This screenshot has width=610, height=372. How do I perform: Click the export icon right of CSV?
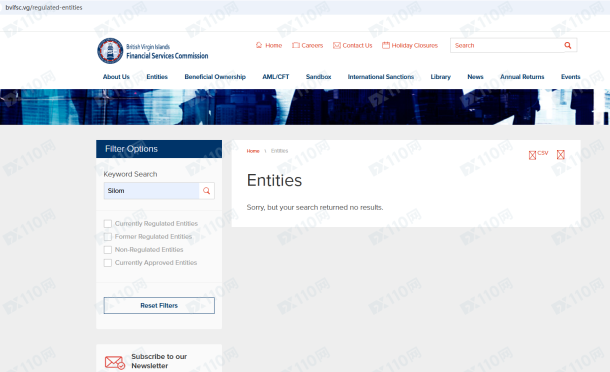coord(561,154)
